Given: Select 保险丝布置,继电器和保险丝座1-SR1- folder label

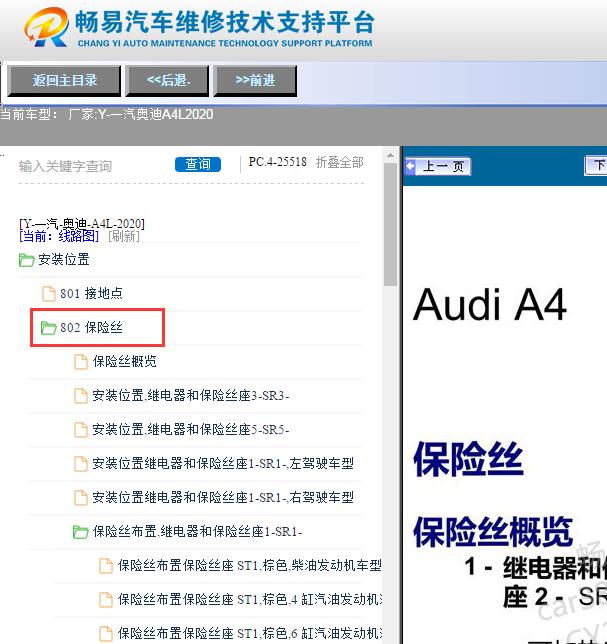Looking at the screenshot, I should point(198,531).
